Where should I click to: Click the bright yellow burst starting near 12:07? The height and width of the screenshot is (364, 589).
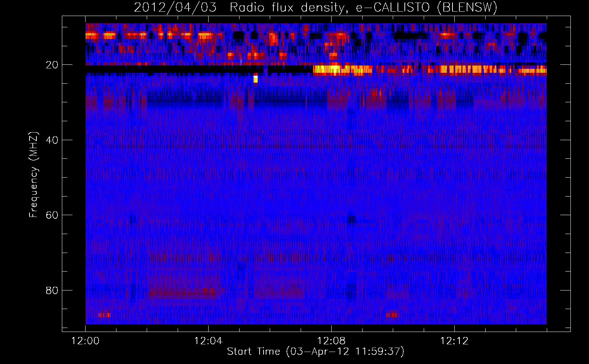click(x=343, y=70)
